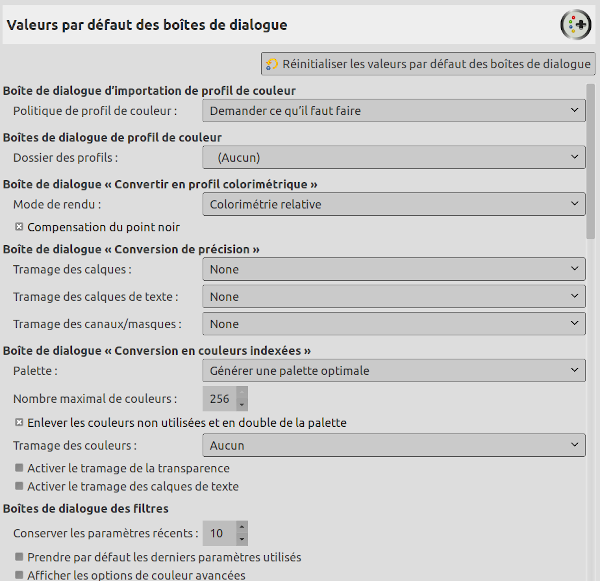Open Politique de profil de couleur dropdown
600x581 pixels.
(394, 111)
